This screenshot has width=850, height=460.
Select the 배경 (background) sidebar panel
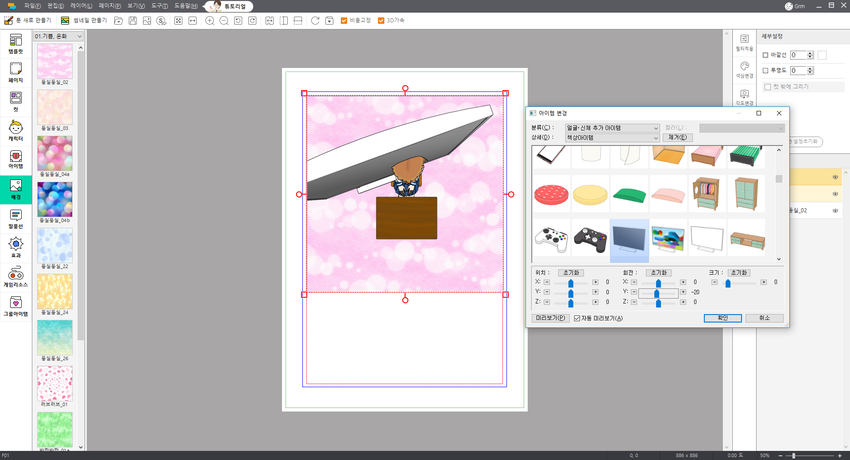16,190
